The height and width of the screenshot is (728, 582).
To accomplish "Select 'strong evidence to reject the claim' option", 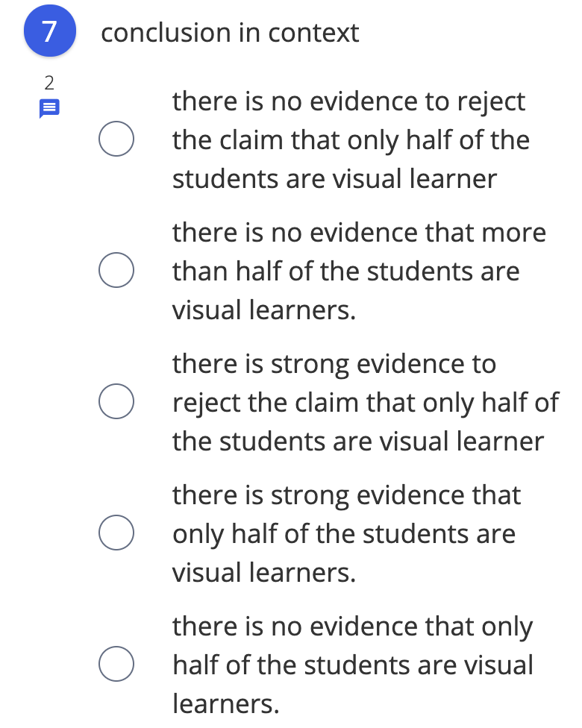I will point(116,401).
